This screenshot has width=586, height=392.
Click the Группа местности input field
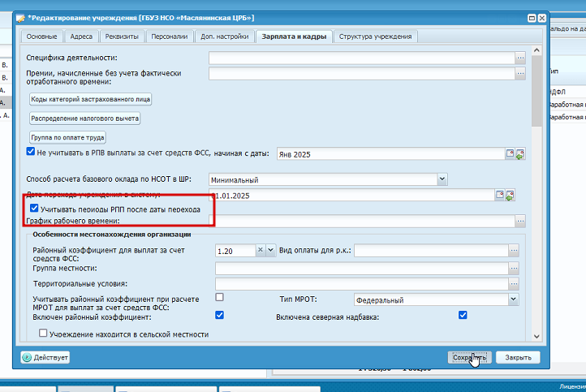[x=362, y=268]
